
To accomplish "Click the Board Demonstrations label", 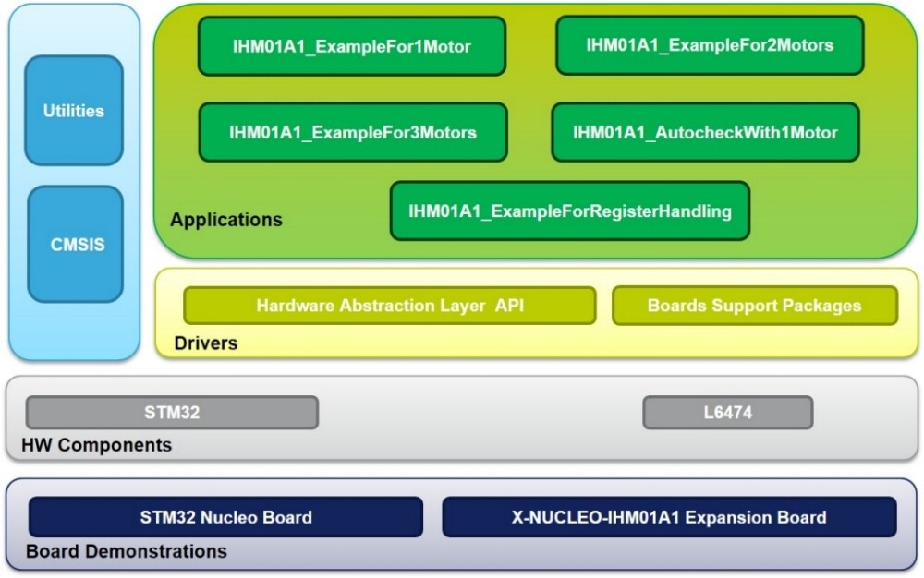I will tap(126, 551).
